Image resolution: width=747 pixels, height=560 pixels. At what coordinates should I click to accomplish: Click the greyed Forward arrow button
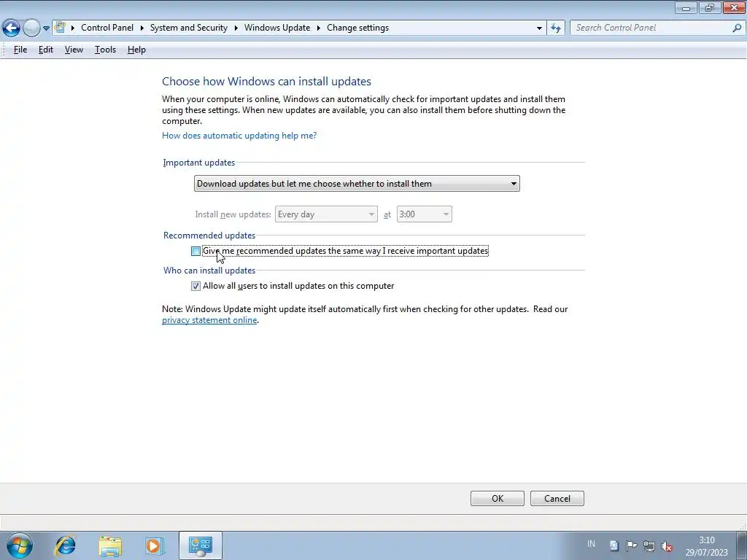(31, 28)
